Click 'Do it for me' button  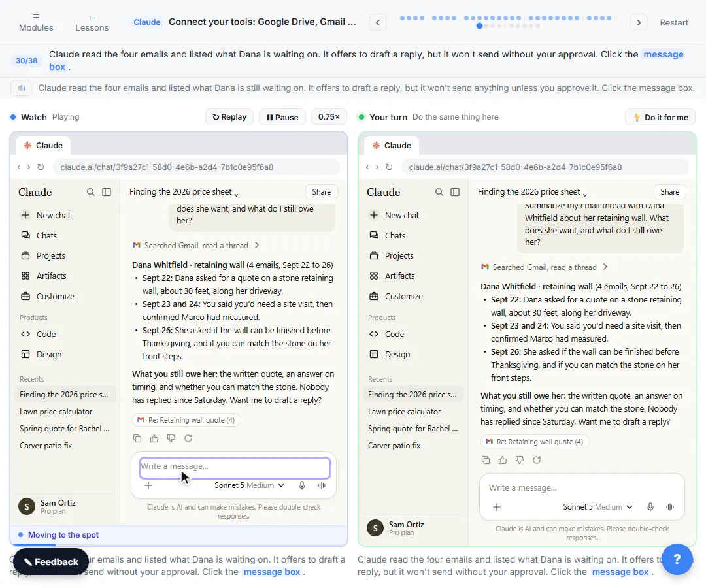660,117
